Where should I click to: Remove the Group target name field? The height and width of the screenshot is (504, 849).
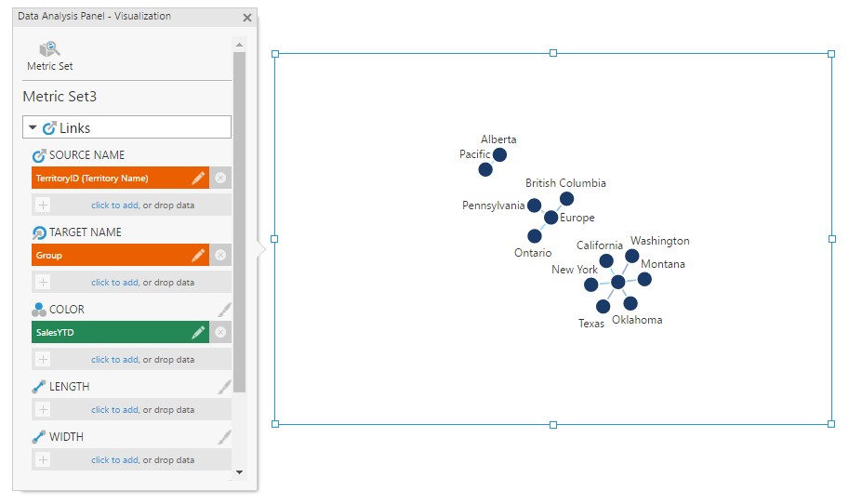click(x=220, y=255)
